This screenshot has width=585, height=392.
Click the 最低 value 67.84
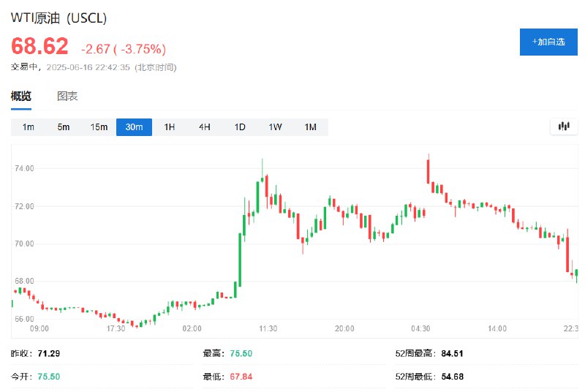[241, 377]
